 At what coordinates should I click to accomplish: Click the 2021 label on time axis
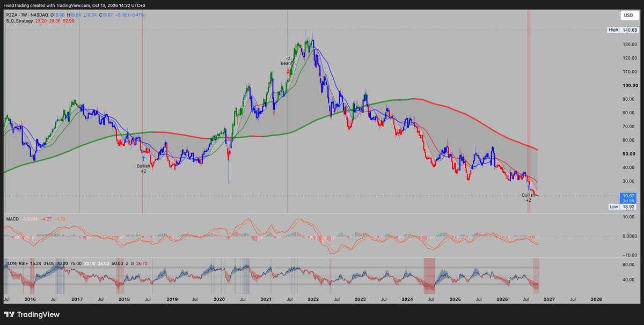(267, 299)
